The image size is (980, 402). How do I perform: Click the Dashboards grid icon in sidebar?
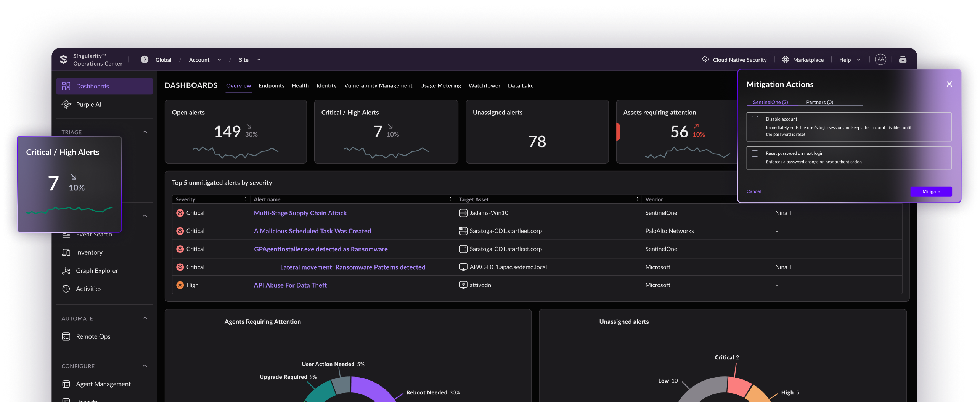(66, 86)
